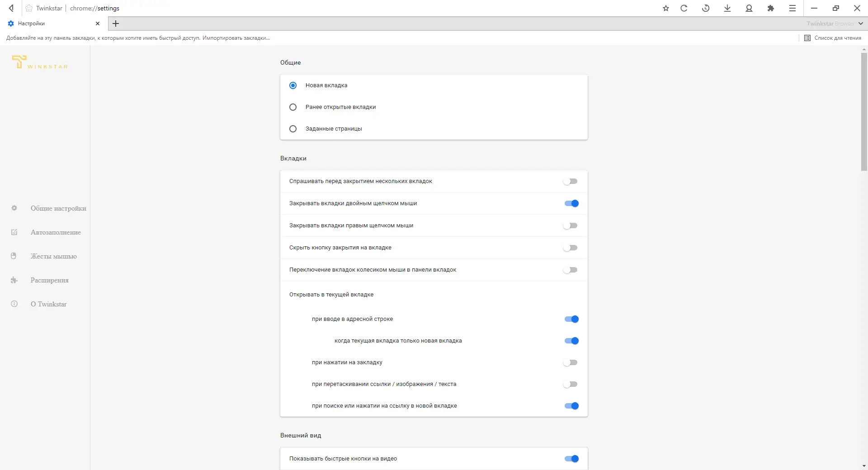
Task: Click the Импортировать закладки link
Action: [236, 38]
